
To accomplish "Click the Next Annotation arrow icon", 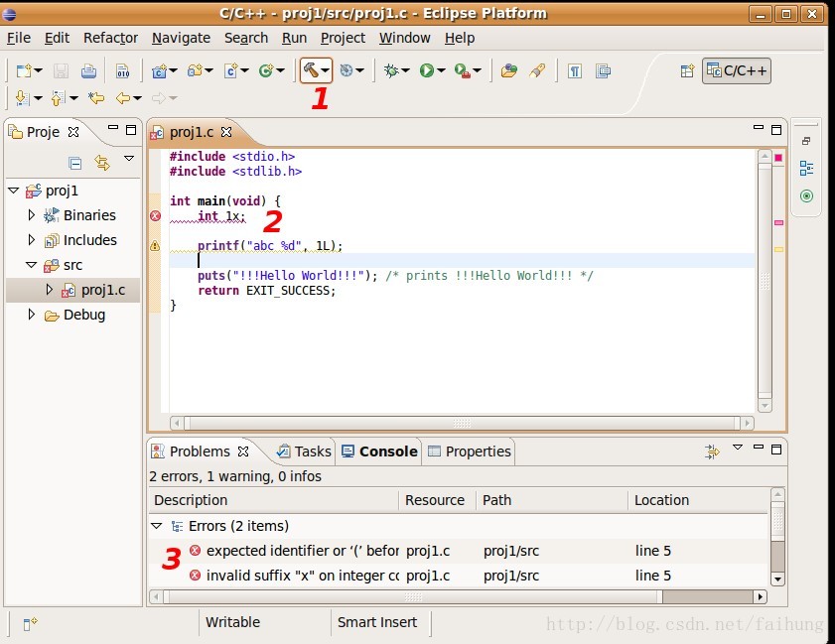I will click(x=22, y=98).
